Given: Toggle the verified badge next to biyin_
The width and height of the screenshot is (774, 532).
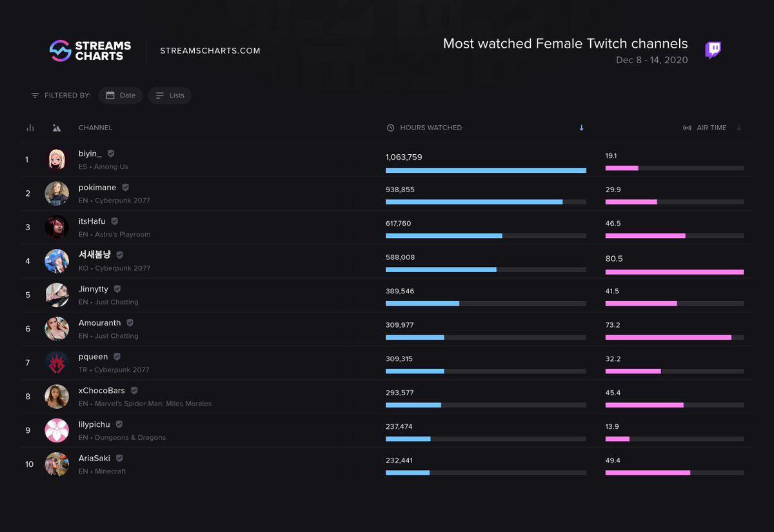Looking at the screenshot, I should [110, 153].
